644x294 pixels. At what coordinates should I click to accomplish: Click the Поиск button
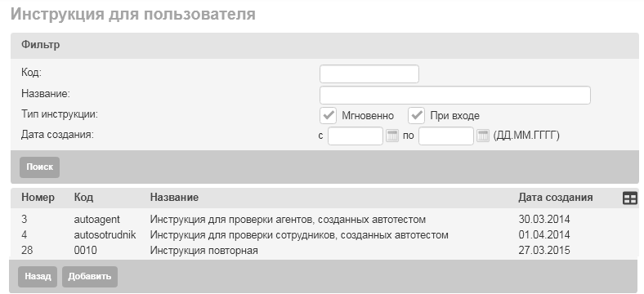click(x=40, y=167)
